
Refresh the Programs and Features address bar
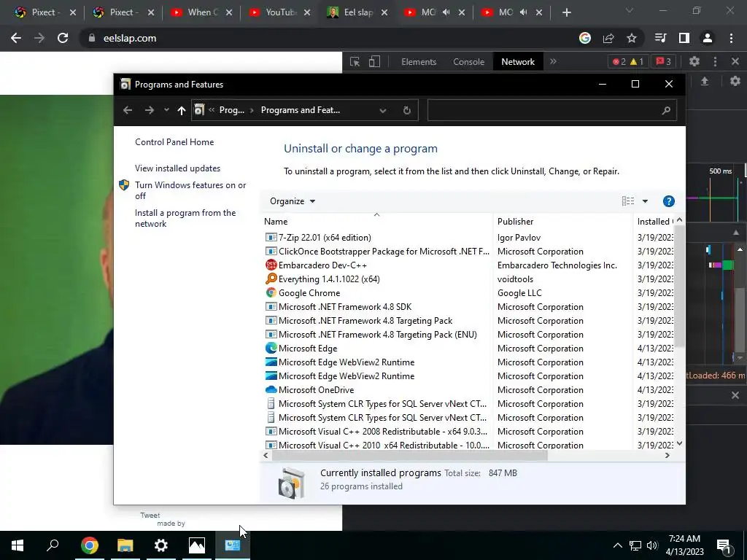click(406, 110)
